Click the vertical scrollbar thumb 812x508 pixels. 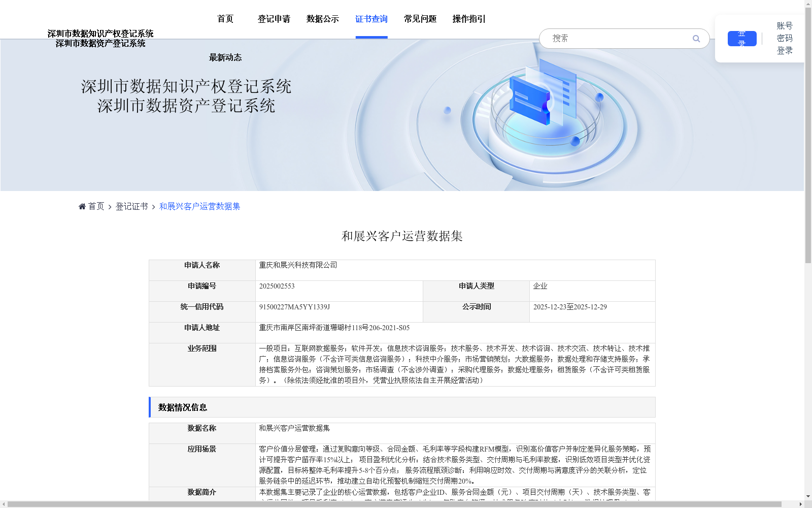tap(808, 136)
